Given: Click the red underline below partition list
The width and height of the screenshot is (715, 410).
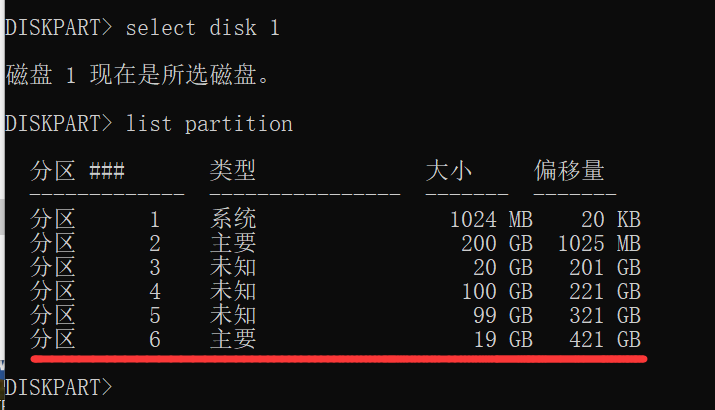Looking at the screenshot, I should click(339, 359).
